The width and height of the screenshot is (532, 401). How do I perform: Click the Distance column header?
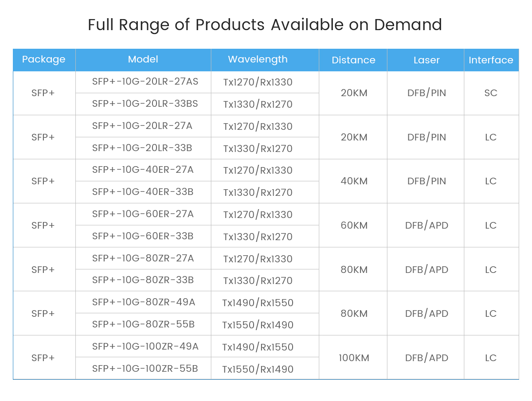point(353,60)
